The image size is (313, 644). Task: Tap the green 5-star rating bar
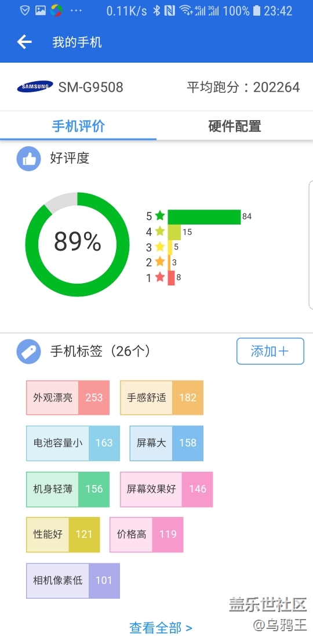pos(204,217)
